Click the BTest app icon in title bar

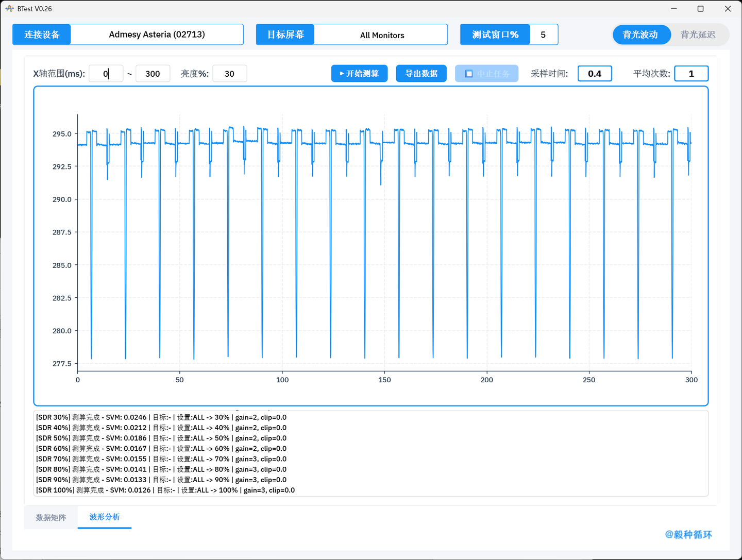9,9
